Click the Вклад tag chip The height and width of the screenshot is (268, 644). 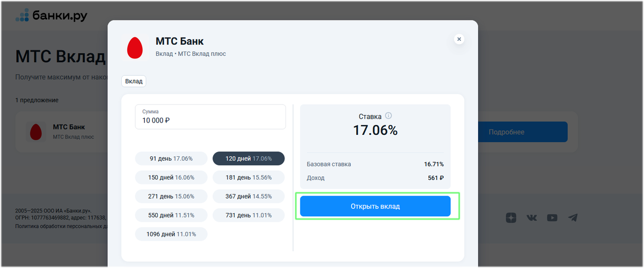tap(134, 81)
